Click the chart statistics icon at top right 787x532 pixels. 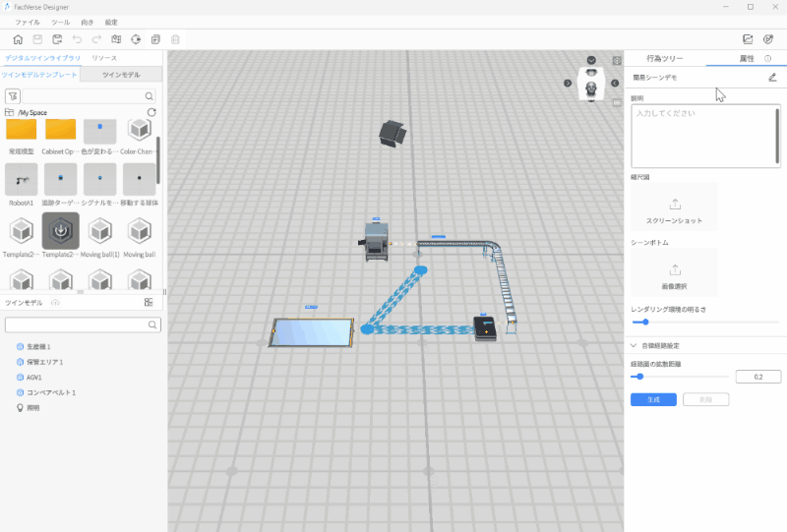pos(747,39)
